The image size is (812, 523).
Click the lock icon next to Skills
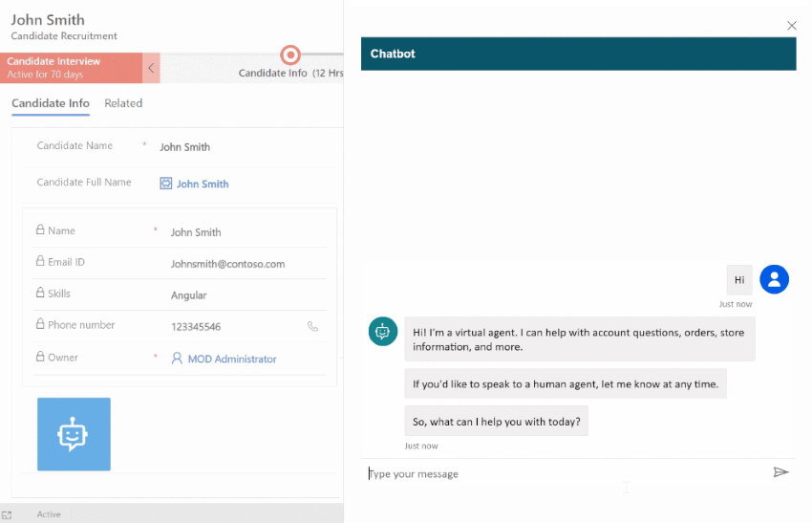pyautogui.click(x=40, y=293)
